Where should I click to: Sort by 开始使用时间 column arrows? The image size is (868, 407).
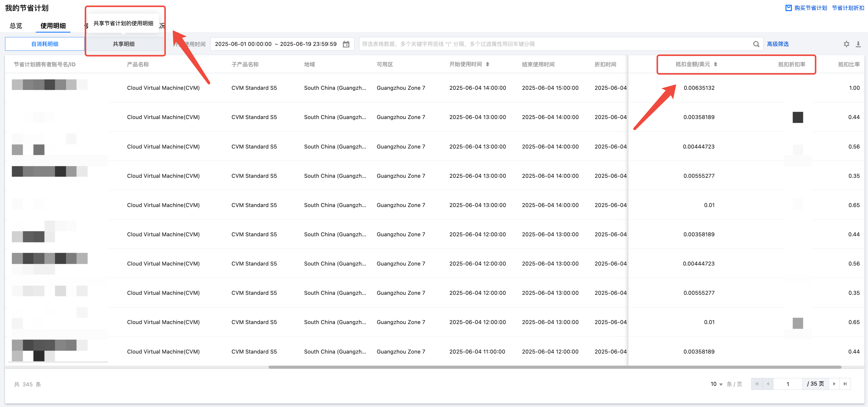[x=487, y=64]
